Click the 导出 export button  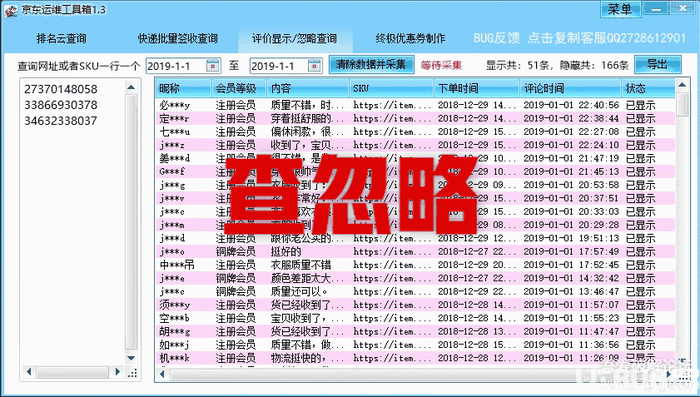[x=658, y=64]
